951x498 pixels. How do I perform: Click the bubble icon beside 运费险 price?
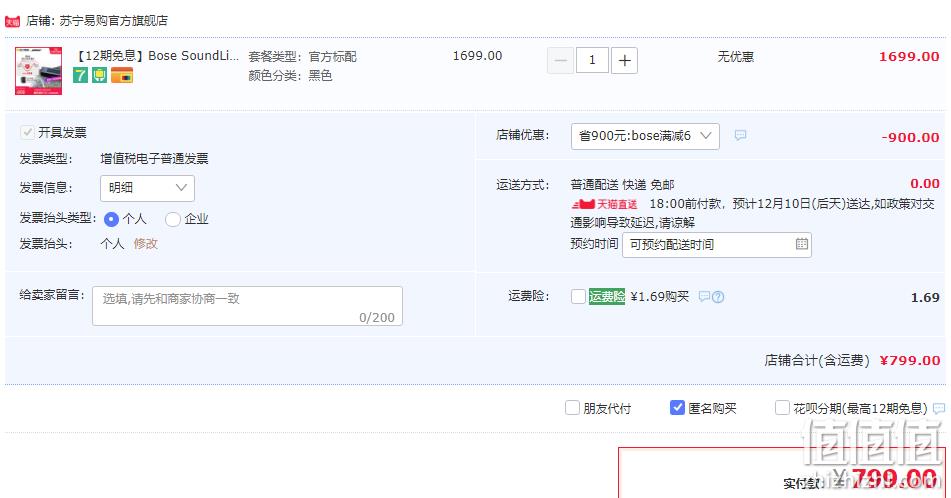pyautogui.click(x=704, y=297)
